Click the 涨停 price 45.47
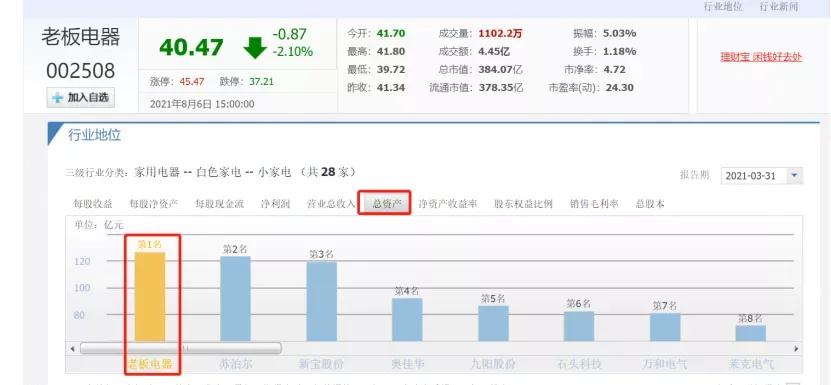 tap(191, 82)
